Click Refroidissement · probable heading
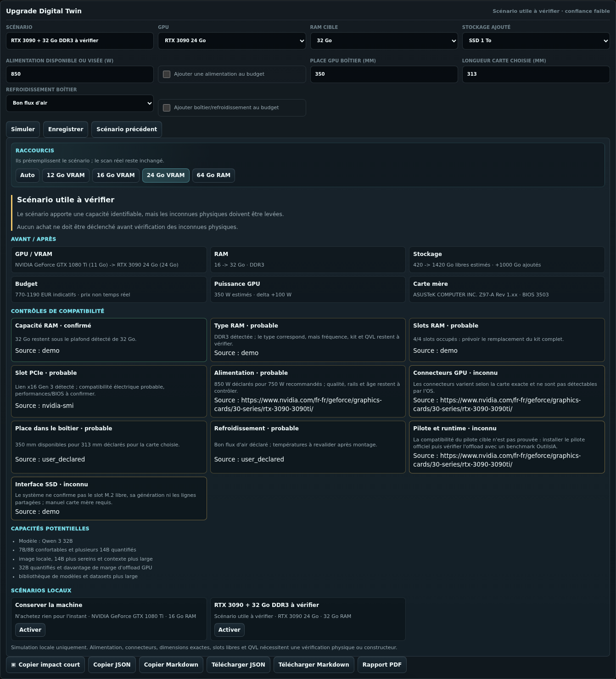This screenshot has width=616, height=679. click(257, 429)
